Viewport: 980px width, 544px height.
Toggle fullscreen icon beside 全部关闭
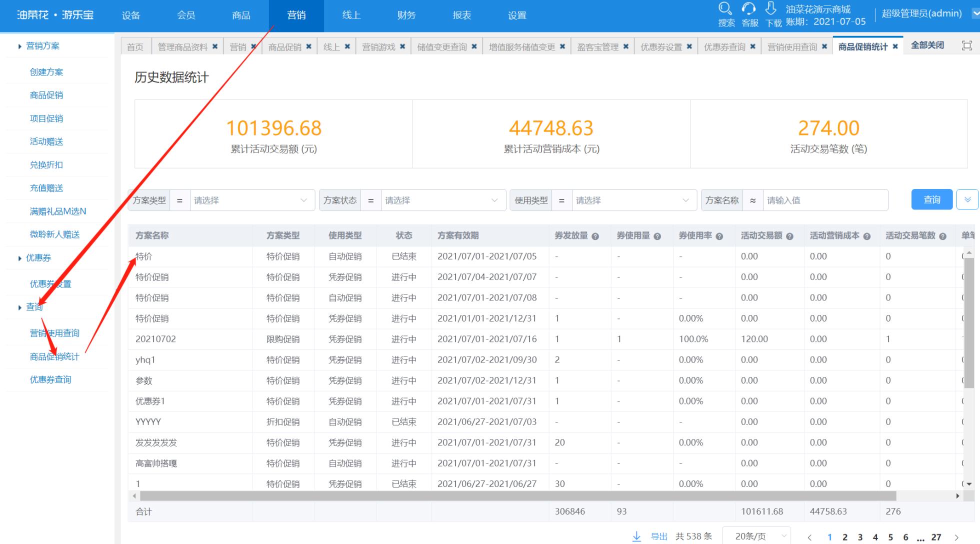tap(967, 45)
